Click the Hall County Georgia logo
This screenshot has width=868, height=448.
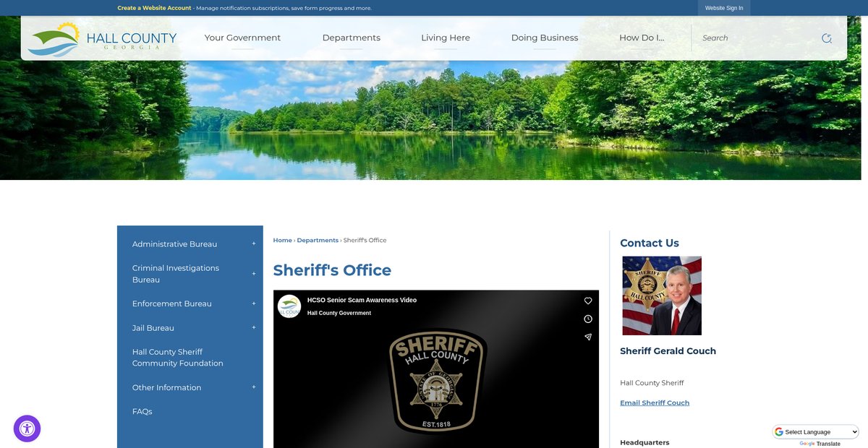102,39
